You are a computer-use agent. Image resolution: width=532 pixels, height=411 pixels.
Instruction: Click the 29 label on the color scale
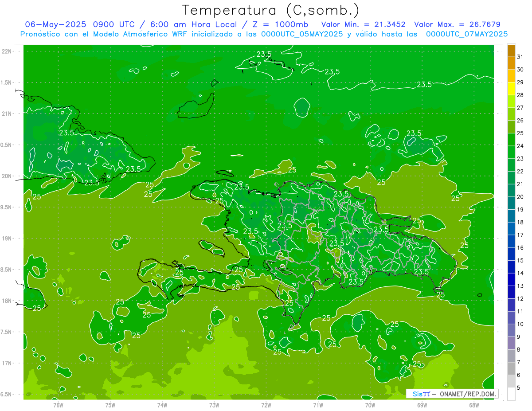(x=520, y=82)
